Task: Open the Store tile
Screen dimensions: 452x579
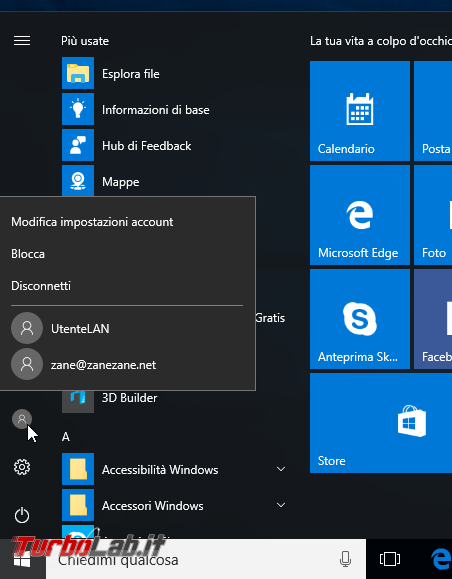Action: pos(381,423)
